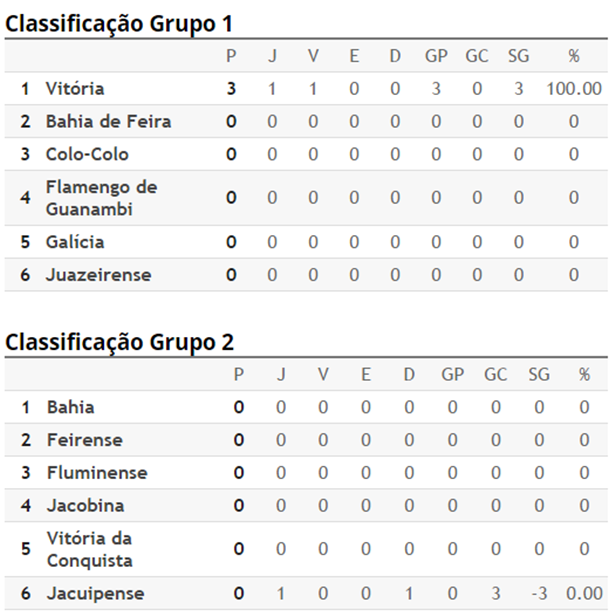Click the GP column header in Grupo 2
Viewport: 615px width, 616px height.
452,375
